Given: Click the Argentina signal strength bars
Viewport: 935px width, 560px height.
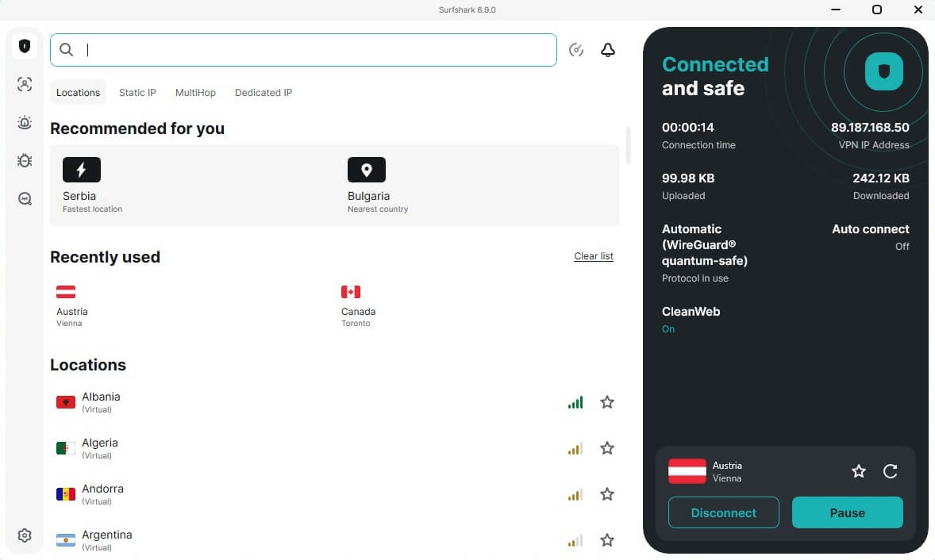Looking at the screenshot, I should click(575, 540).
